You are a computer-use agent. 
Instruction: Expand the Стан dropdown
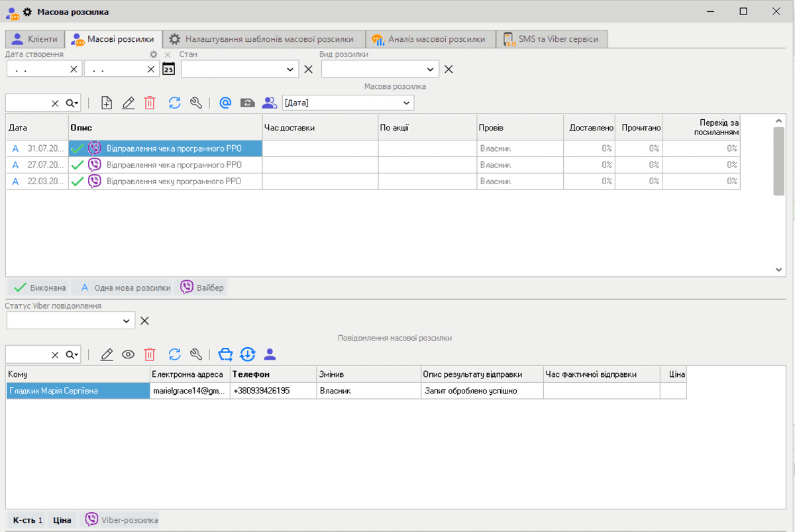tap(290, 69)
